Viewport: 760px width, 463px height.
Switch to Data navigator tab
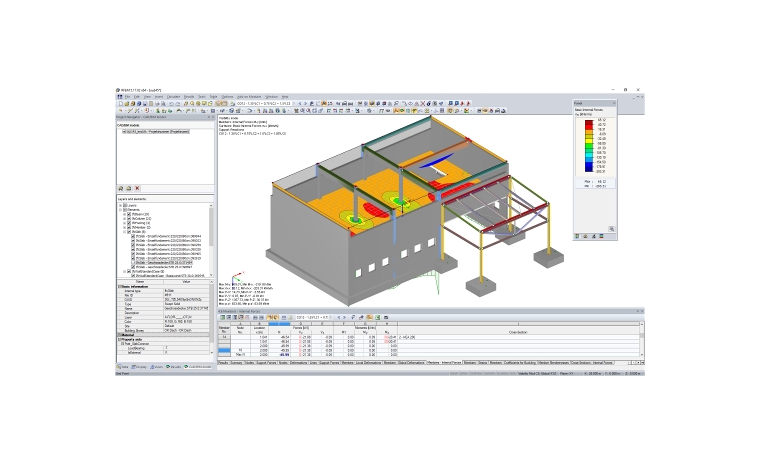(x=123, y=367)
